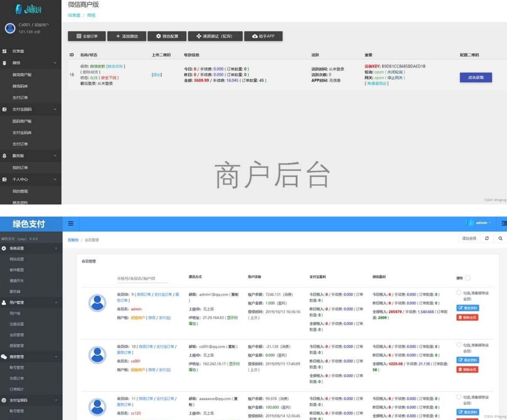Click the 手机号/会员名/商户ID search field
Viewport: 507px width, 420px height.
pos(142,278)
